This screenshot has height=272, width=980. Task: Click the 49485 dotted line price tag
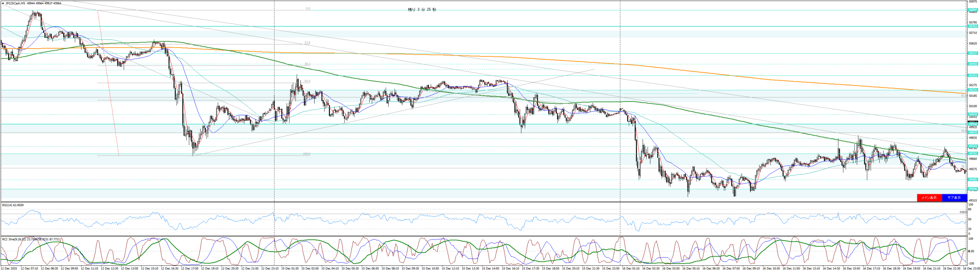[x=973, y=180]
